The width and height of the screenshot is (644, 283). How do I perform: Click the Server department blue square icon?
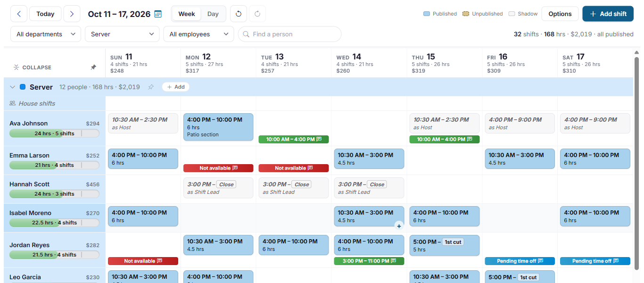click(x=23, y=87)
